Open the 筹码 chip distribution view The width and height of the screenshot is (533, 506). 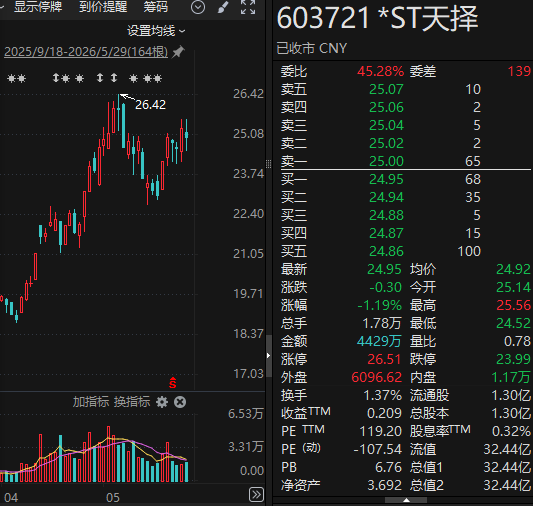[156, 6]
